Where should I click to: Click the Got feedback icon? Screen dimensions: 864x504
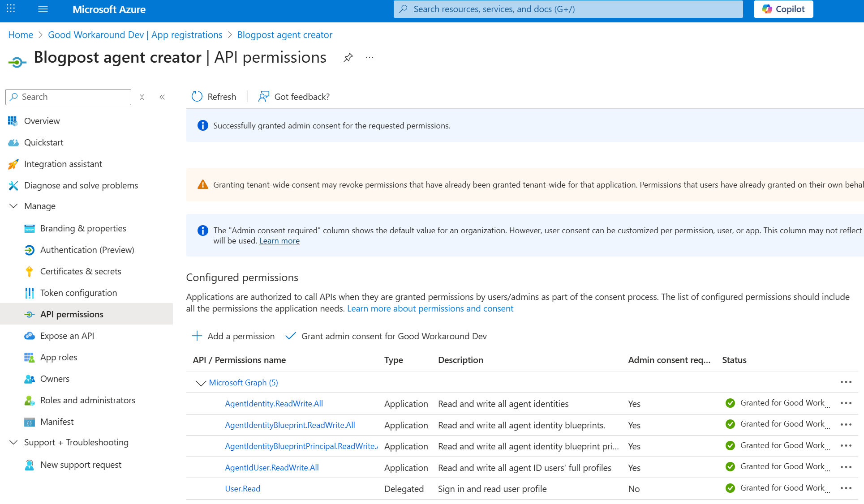[263, 97]
